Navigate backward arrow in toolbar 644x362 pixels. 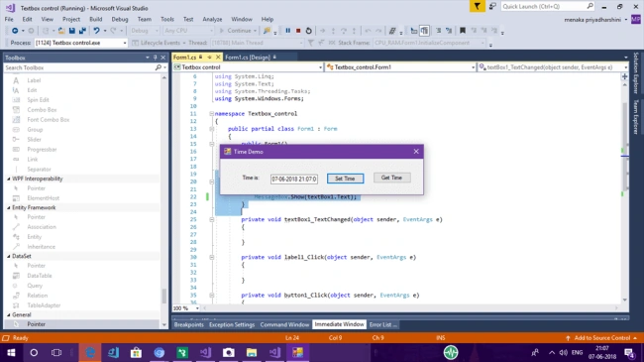point(15,31)
